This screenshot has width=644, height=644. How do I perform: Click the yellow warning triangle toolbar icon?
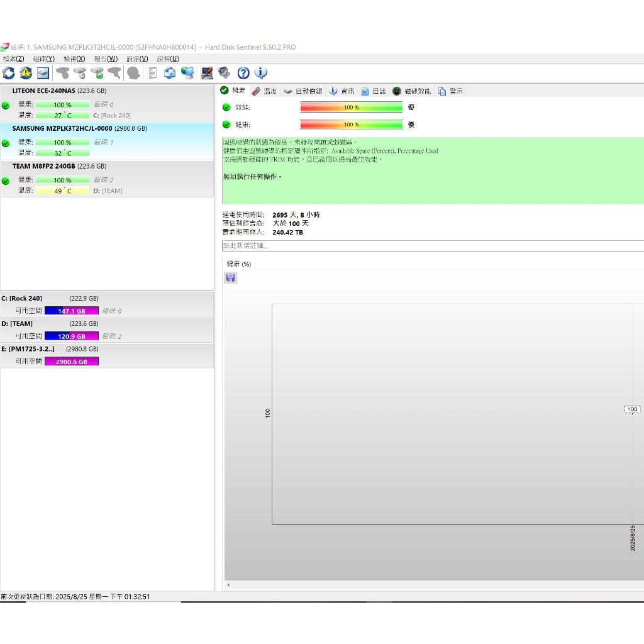coord(26,73)
